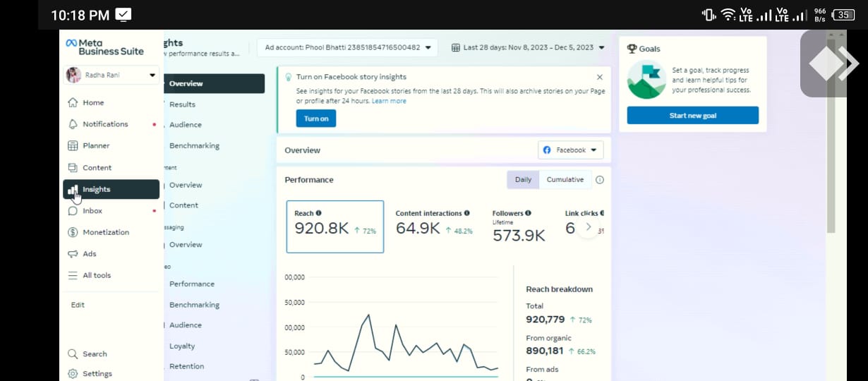
Task: Open the Ad account Phool Bhatti dropdown
Action: pyautogui.click(x=347, y=48)
